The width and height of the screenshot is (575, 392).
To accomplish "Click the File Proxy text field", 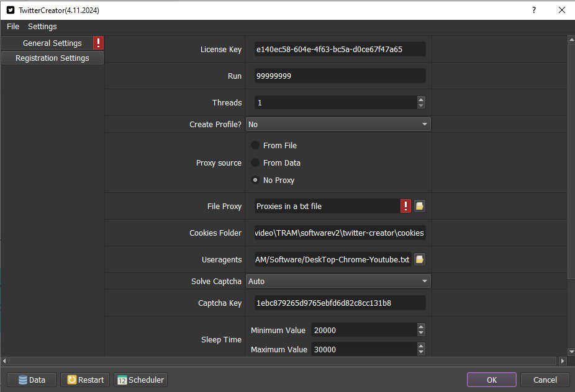I will 327,206.
